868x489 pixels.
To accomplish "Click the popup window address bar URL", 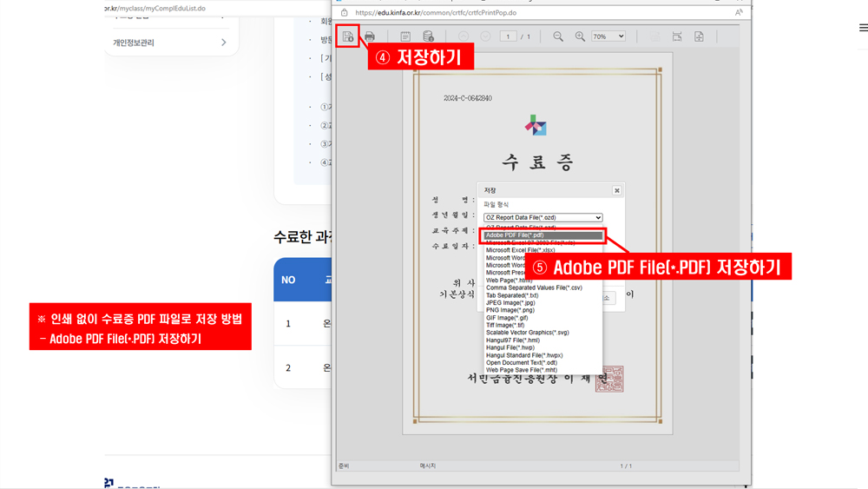I will 436,12.
